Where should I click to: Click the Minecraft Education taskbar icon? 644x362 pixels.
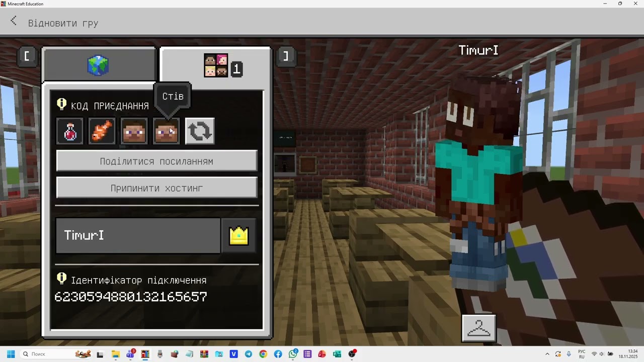click(x=145, y=354)
